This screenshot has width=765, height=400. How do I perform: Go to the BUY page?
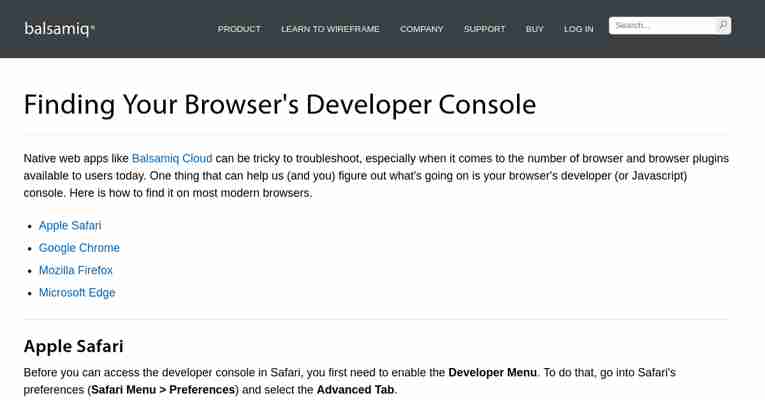pos(535,29)
